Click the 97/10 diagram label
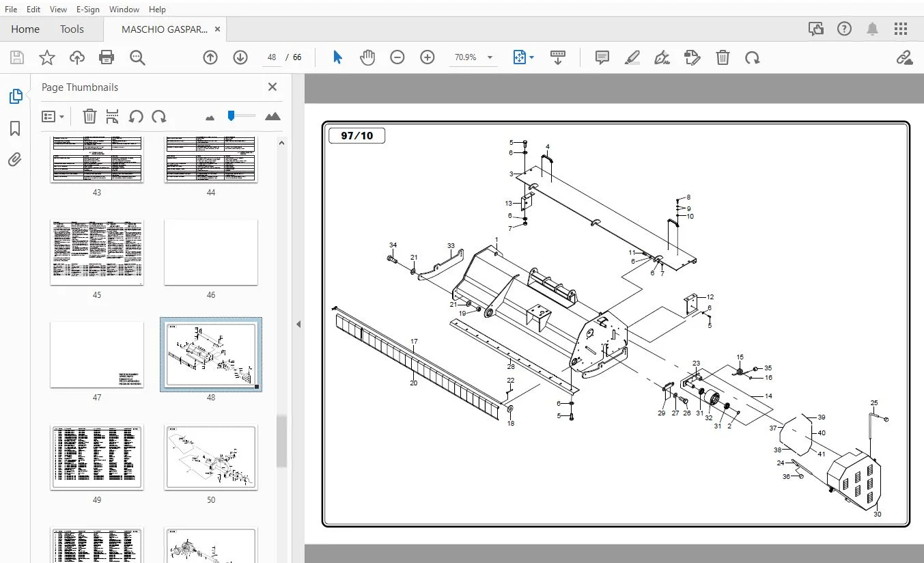924x563 pixels. (357, 135)
